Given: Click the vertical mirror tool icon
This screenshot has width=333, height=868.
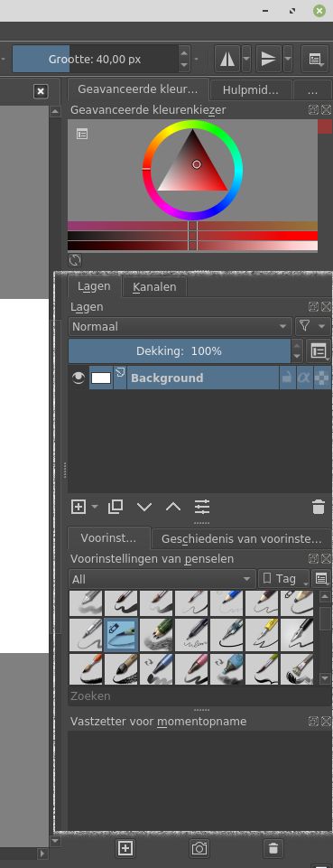Looking at the screenshot, I should coord(268,60).
